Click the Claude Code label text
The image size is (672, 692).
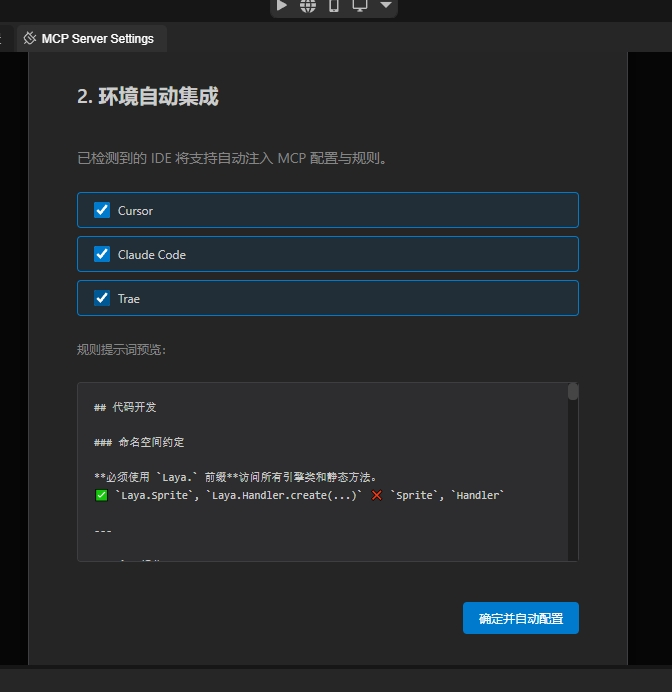[151, 255]
